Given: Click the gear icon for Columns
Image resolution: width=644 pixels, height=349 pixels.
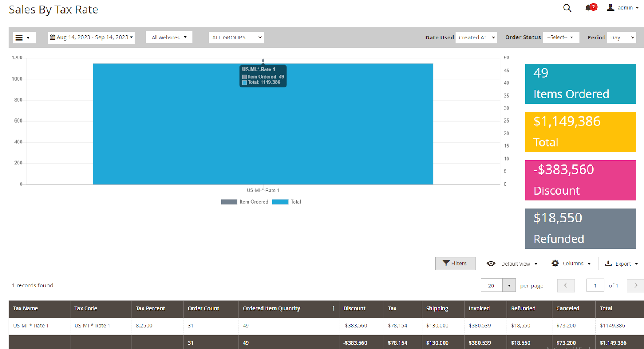Looking at the screenshot, I should point(555,263).
